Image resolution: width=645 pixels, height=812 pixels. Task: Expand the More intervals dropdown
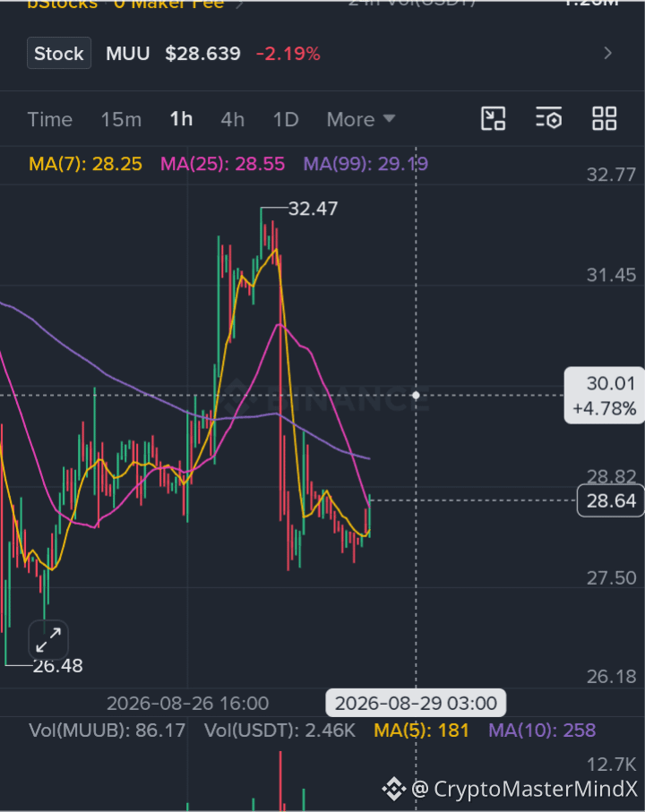(x=361, y=120)
